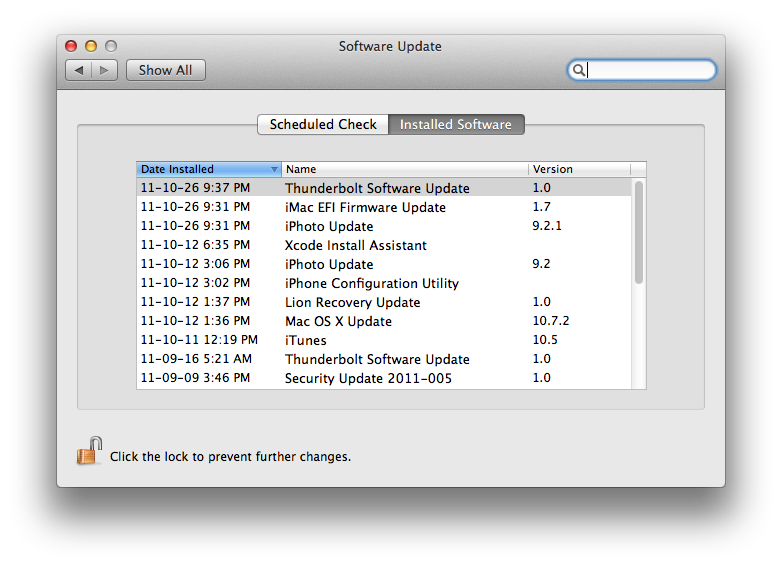Viewport: 782px width, 566px height.
Task: Click the gray zoom window button
Action: [111, 46]
